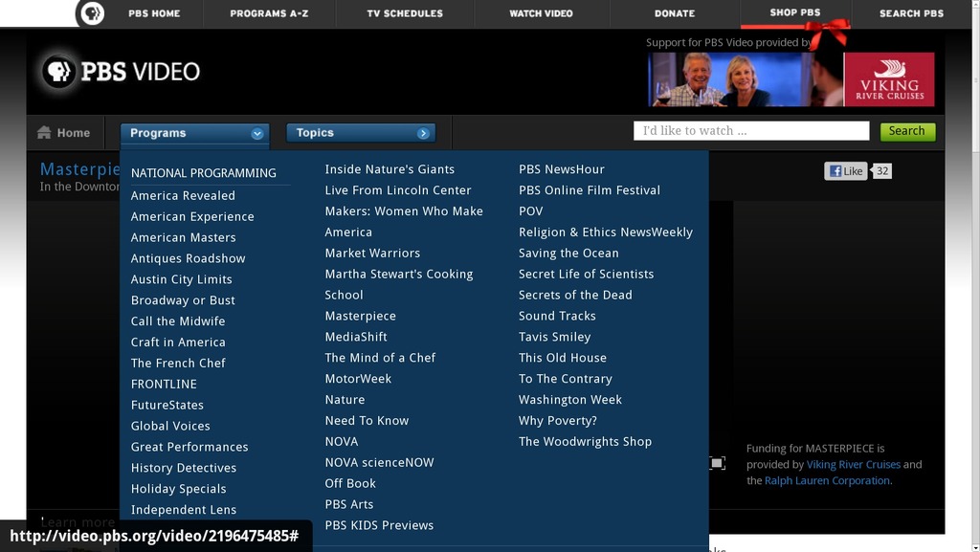Image resolution: width=980 pixels, height=552 pixels.
Task: Select Need To Know program
Action: click(367, 420)
